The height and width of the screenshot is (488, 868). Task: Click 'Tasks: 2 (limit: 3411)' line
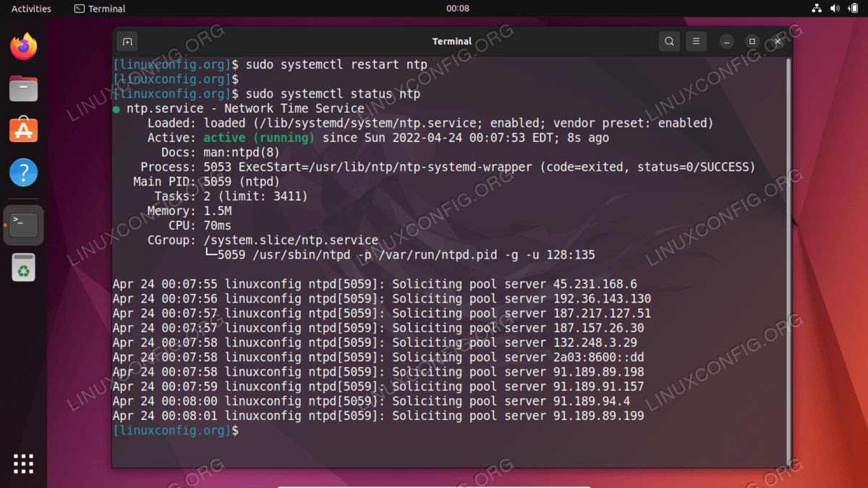click(231, 196)
